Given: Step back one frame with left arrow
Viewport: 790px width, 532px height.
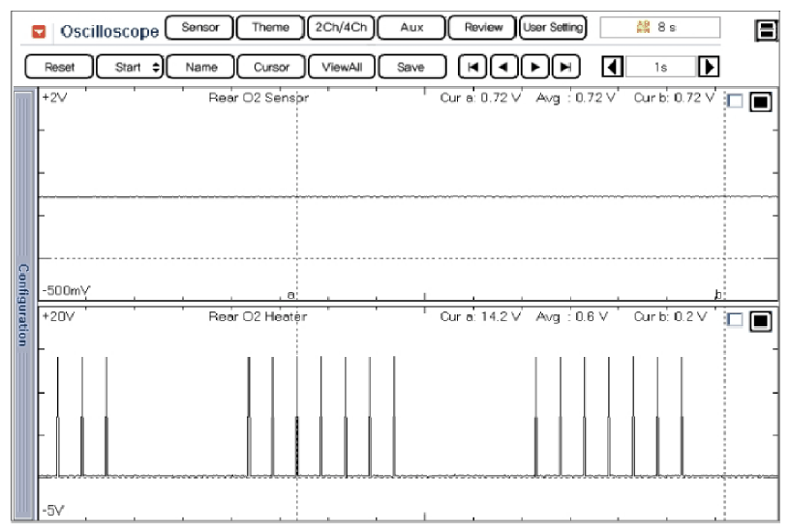Looking at the screenshot, I should click(502, 67).
